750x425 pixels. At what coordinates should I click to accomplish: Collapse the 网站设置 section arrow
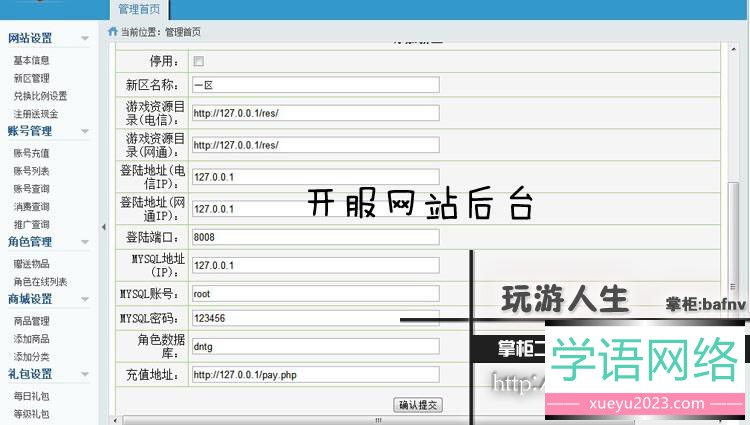pyautogui.click(x=87, y=40)
